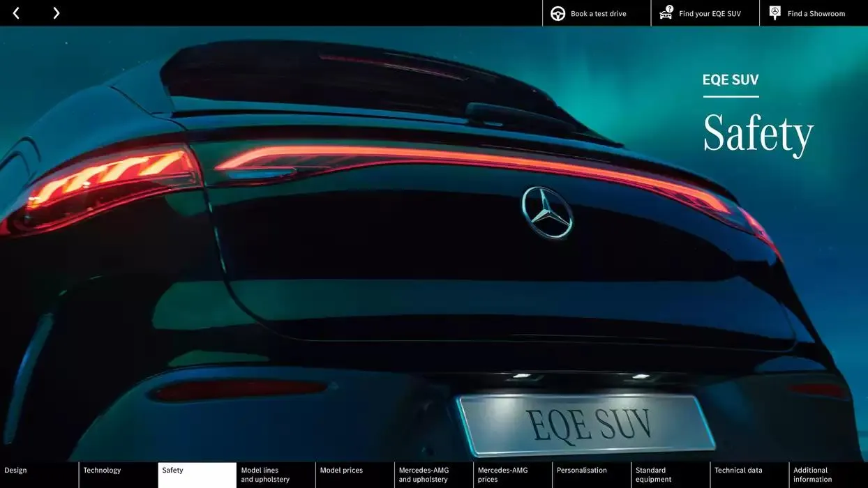Open Find your EQE SUV
868x488 pixels.
[x=706, y=13]
